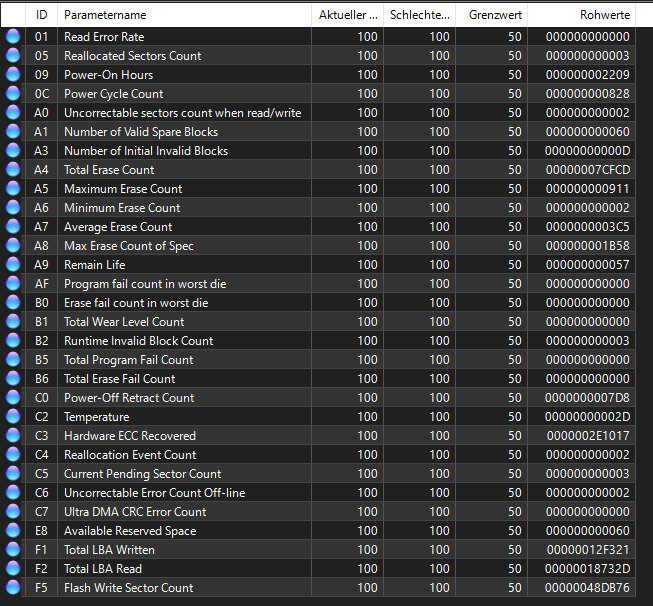Select Uncorrectable sectors count when read/write
Screen dimensions: 653x606
tap(182, 112)
